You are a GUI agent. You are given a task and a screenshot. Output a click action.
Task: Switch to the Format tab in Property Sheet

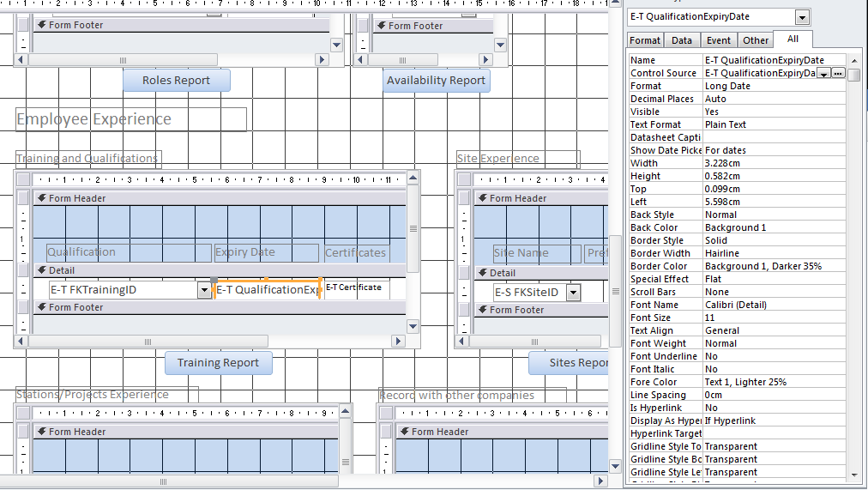coord(645,40)
